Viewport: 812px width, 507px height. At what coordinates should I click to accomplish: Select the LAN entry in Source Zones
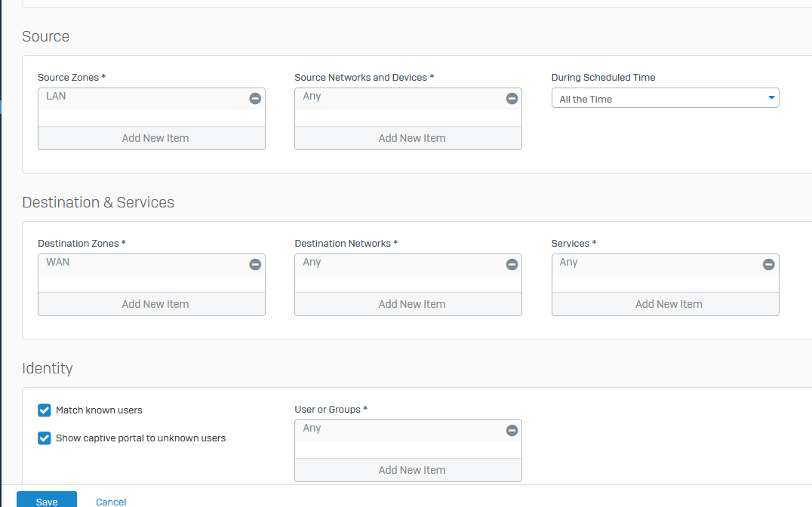pos(57,97)
